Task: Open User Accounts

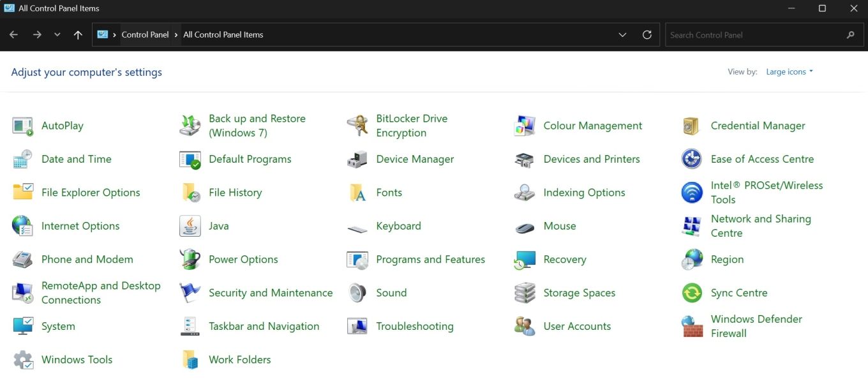Action: tap(576, 326)
